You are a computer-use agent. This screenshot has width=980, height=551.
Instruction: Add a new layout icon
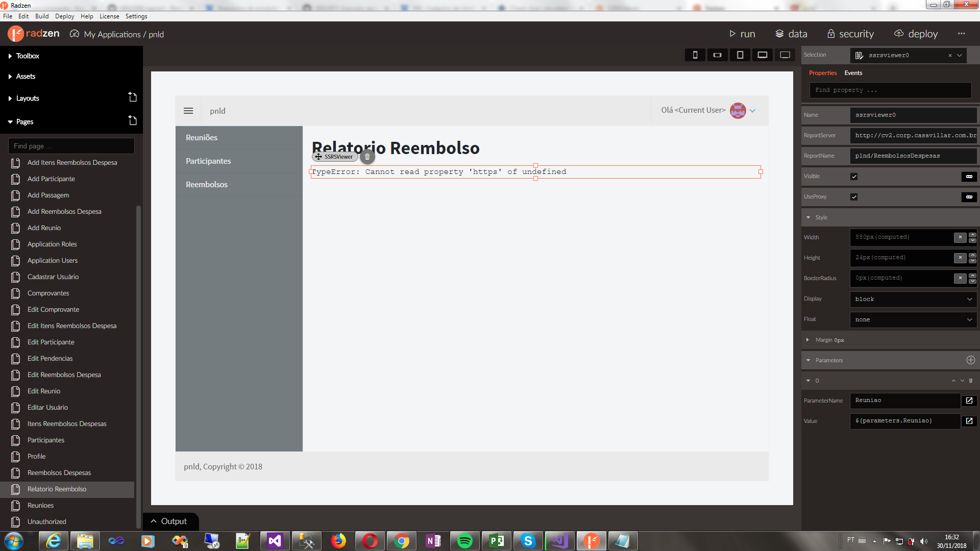pyautogui.click(x=132, y=97)
